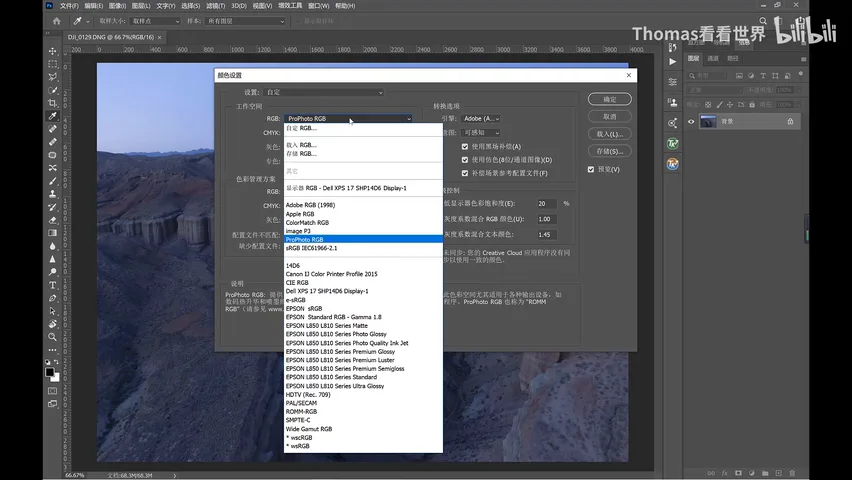This screenshot has width=852, height=480.
Task: Click the lock-all padlock icon in Layers
Action: tap(752, 104)
